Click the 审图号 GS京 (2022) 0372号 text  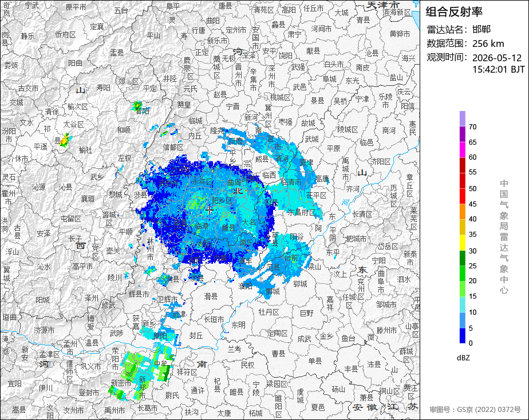475,410
